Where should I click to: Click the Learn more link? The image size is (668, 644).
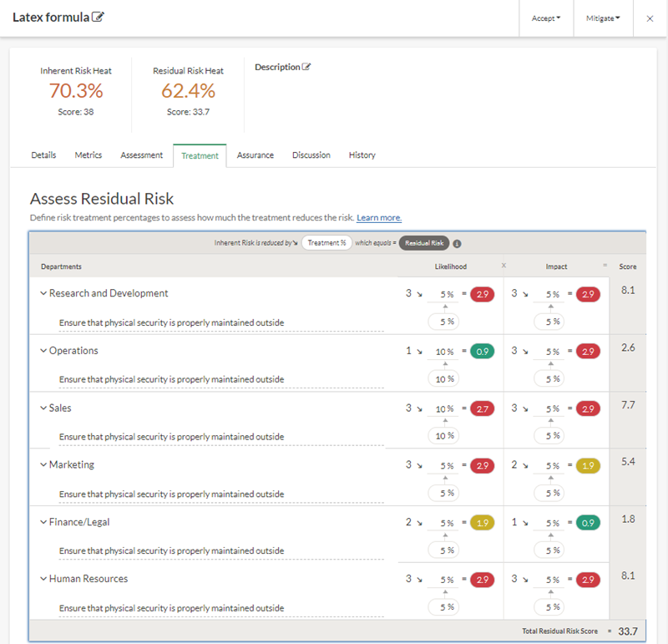click(379, 218)
